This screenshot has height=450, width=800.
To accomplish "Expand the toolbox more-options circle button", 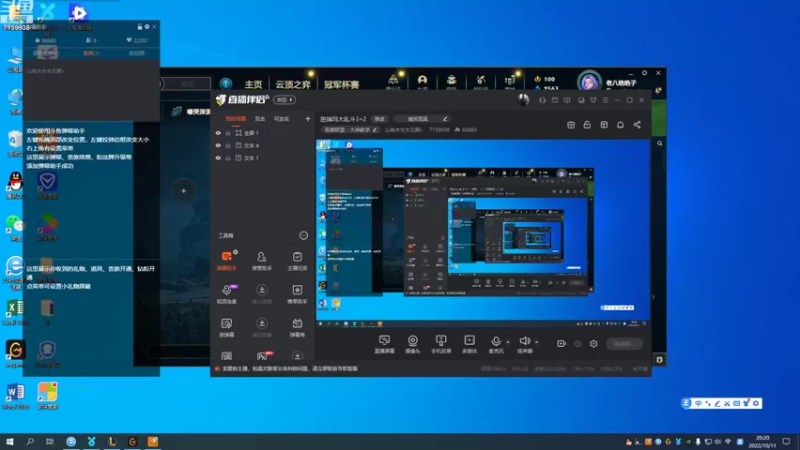I will [304, 235].
